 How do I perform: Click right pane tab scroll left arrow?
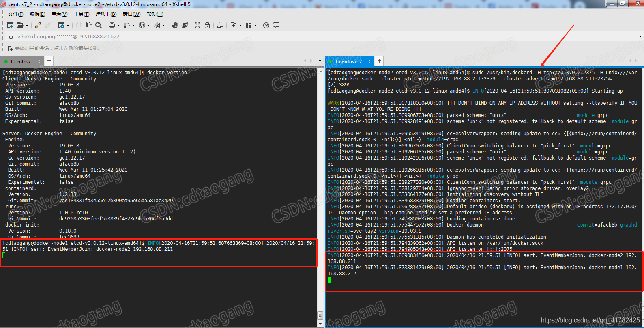point(630,61)
